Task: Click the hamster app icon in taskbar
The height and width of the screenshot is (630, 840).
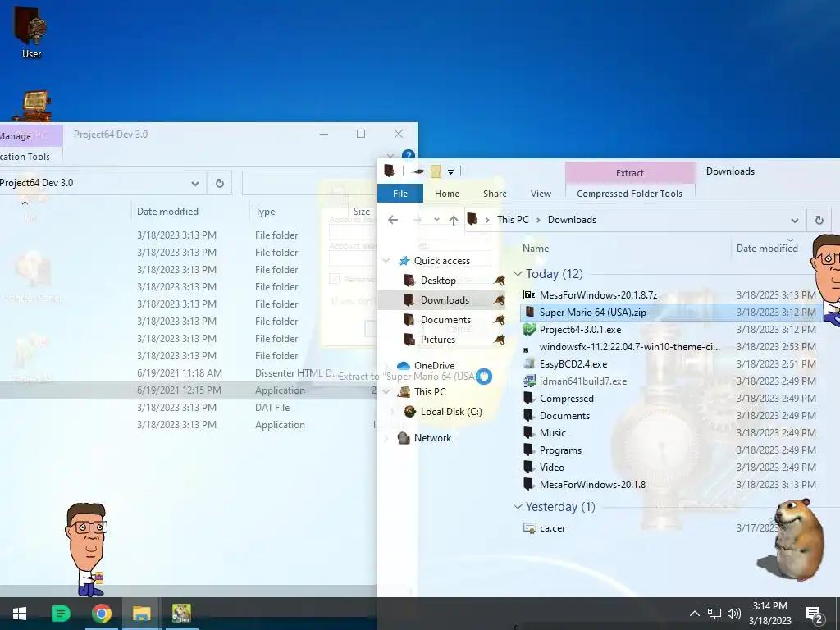Action: point(181,614)
